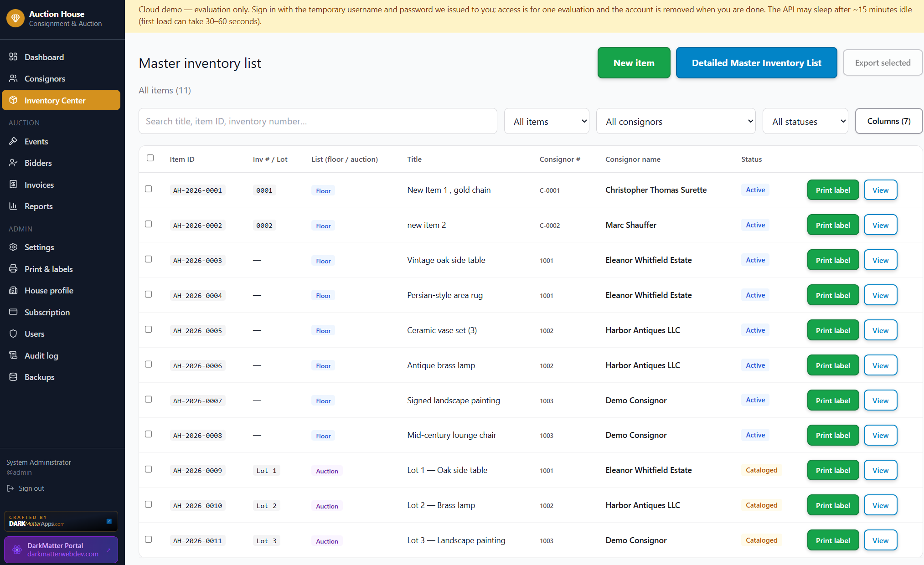Click the DarkMatter Portal atom icon

coord(17,550)
